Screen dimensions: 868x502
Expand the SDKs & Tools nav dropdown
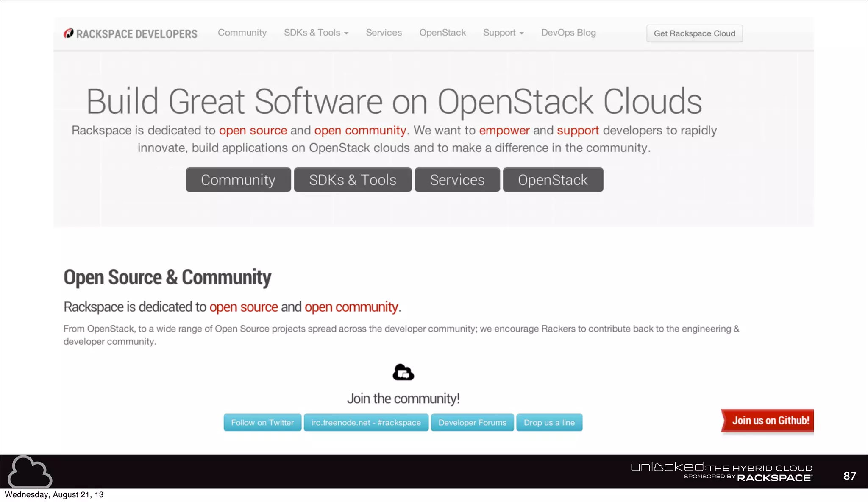[x=316, y=33]
